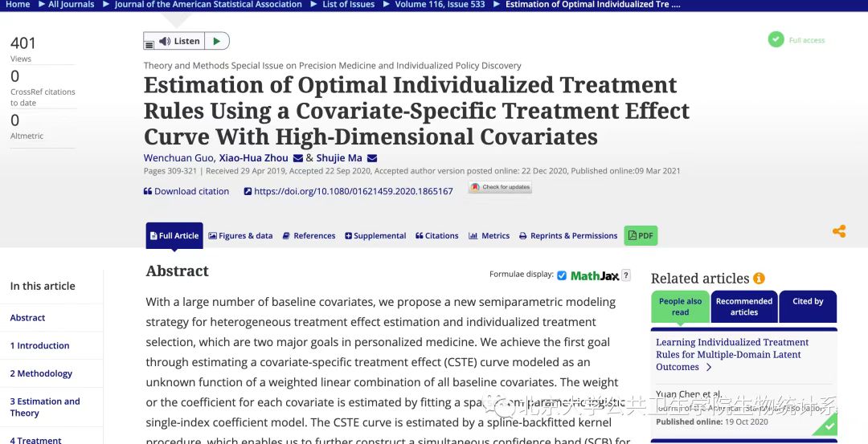Switch to the References tab

[x=309, y=236]
